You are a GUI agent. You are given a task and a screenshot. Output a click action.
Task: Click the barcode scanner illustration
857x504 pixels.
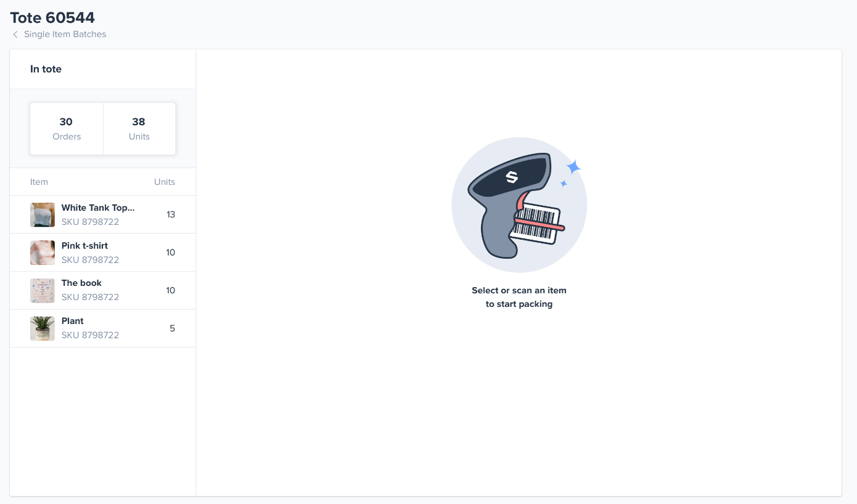pyautogui.click(x=519, y=205)
